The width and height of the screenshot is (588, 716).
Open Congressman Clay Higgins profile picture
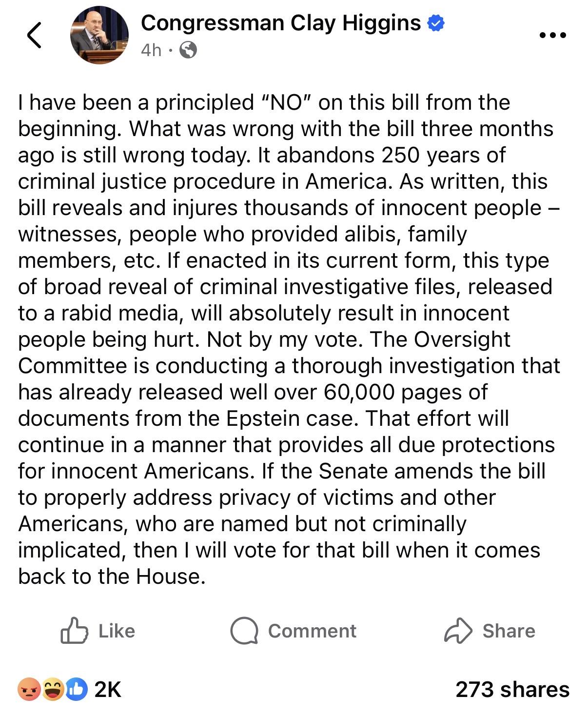99,35
